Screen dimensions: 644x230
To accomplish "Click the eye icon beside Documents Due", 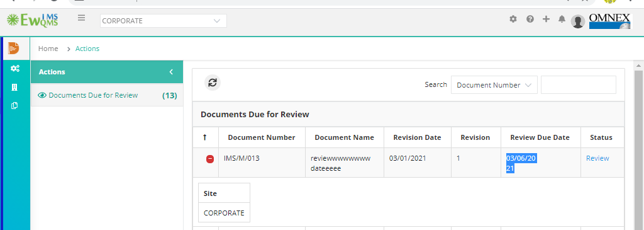I will pos(42,95).
